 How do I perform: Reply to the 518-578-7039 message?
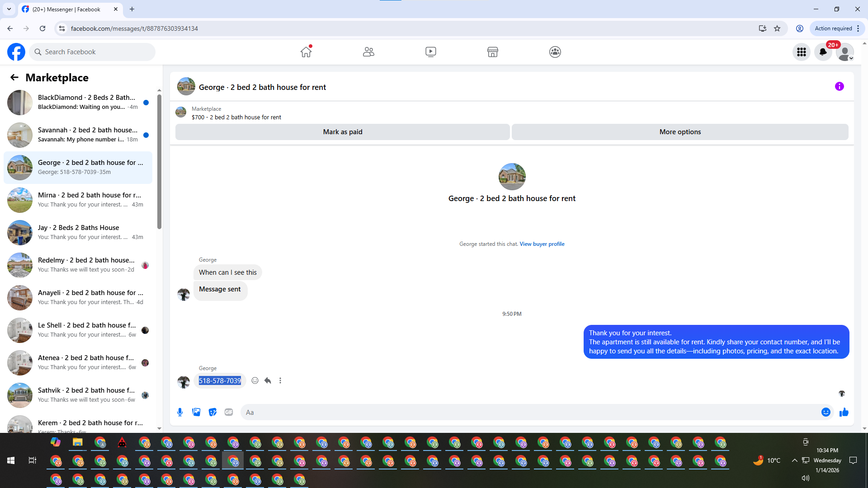click(x=268, y=380)
